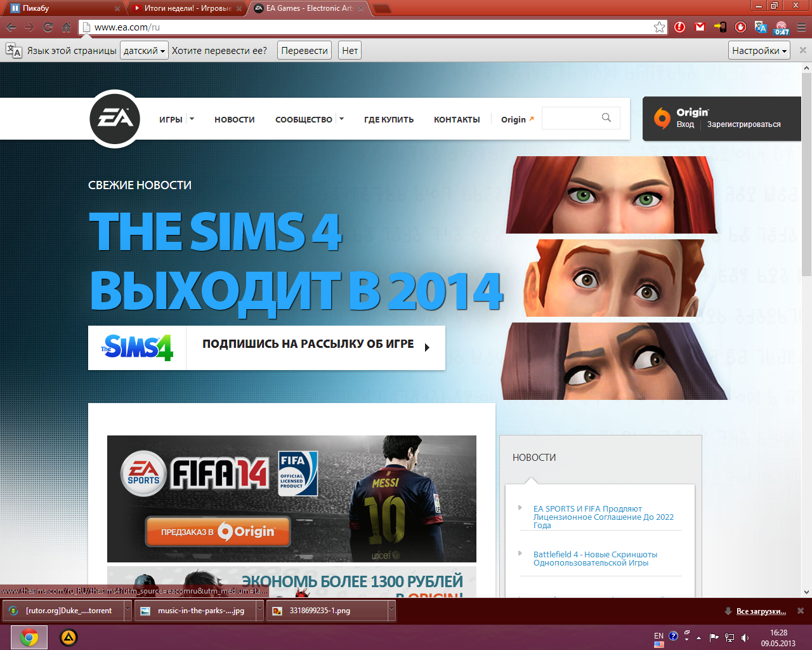Image resolution: width=812 pixels, height=650 pixels.
Task: Open the Chrome menu hamburger icon
Action: 801,27
